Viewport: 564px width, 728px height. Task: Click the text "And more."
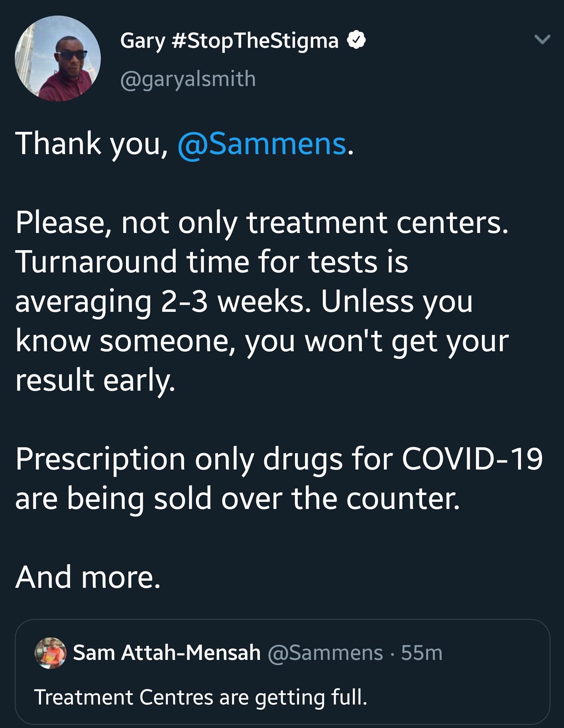coord(88,577)
